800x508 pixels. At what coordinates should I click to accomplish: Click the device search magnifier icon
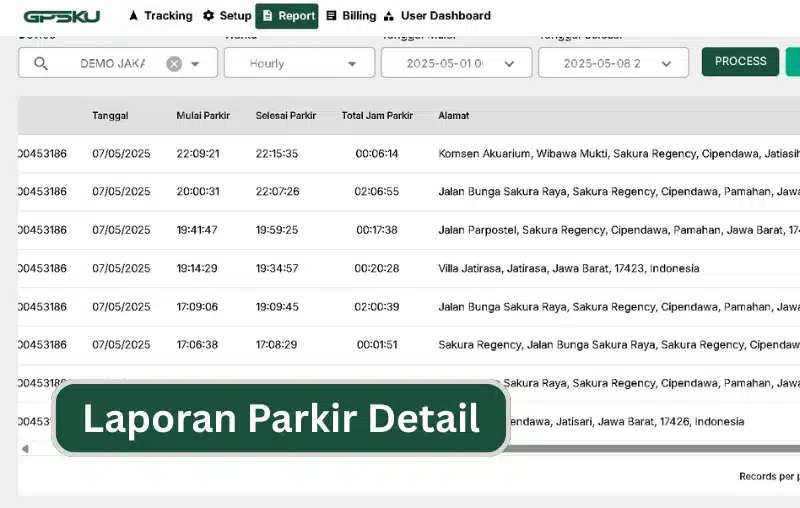point(41,63)
